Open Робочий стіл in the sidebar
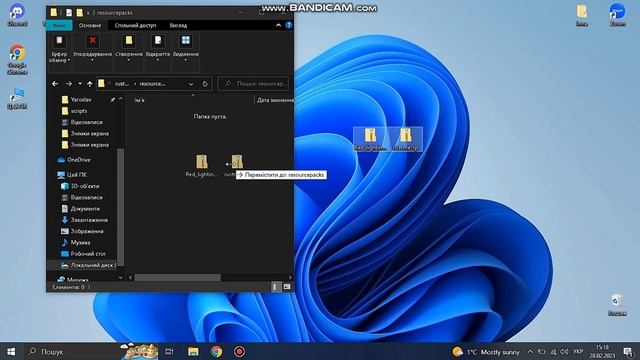The image size is (640, 360). 88,253
